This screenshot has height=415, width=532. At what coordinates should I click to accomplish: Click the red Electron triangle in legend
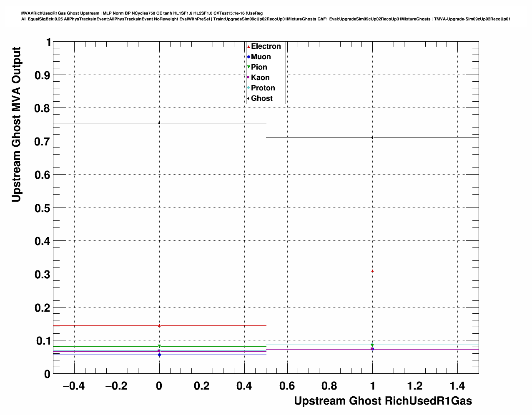pos(248,47)
